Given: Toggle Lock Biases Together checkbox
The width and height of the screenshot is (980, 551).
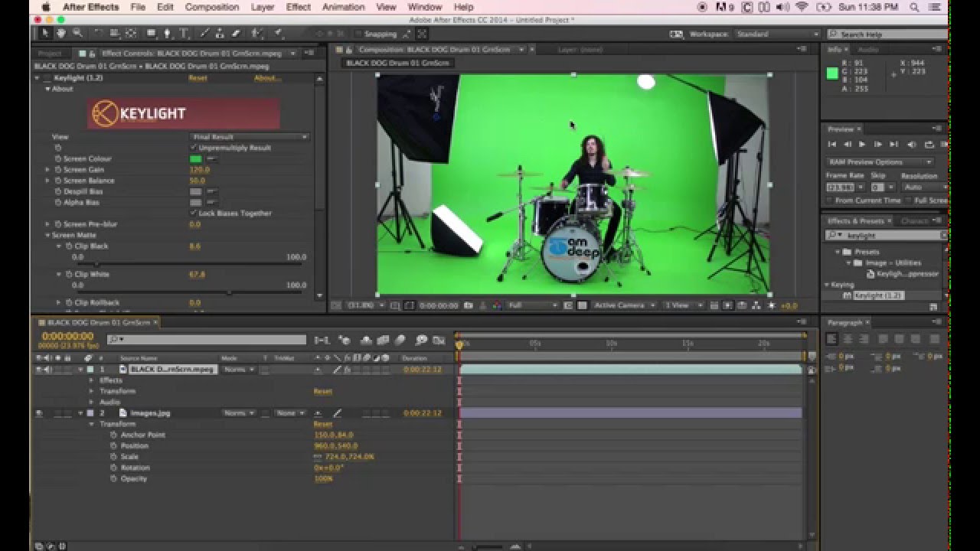Looking at the screenshot, I should point(194,213).
